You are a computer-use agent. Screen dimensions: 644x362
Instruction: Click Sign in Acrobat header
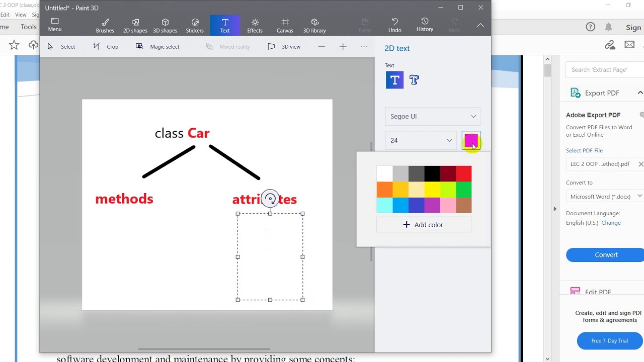tap(634, 27)
